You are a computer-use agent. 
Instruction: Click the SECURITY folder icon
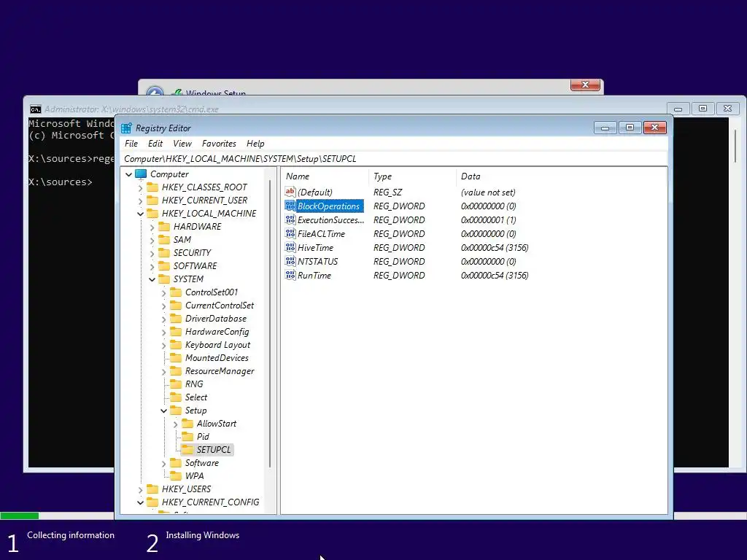[x=164, y=252]
